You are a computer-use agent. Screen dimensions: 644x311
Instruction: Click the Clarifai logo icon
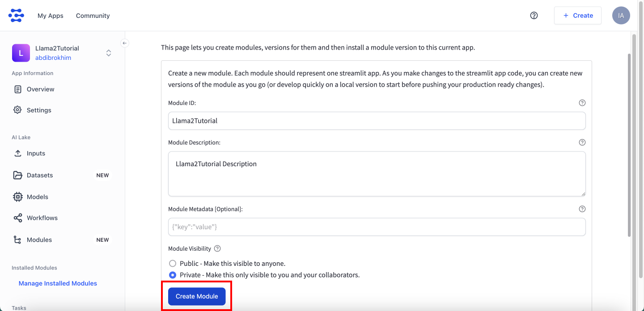click(16, 16)
